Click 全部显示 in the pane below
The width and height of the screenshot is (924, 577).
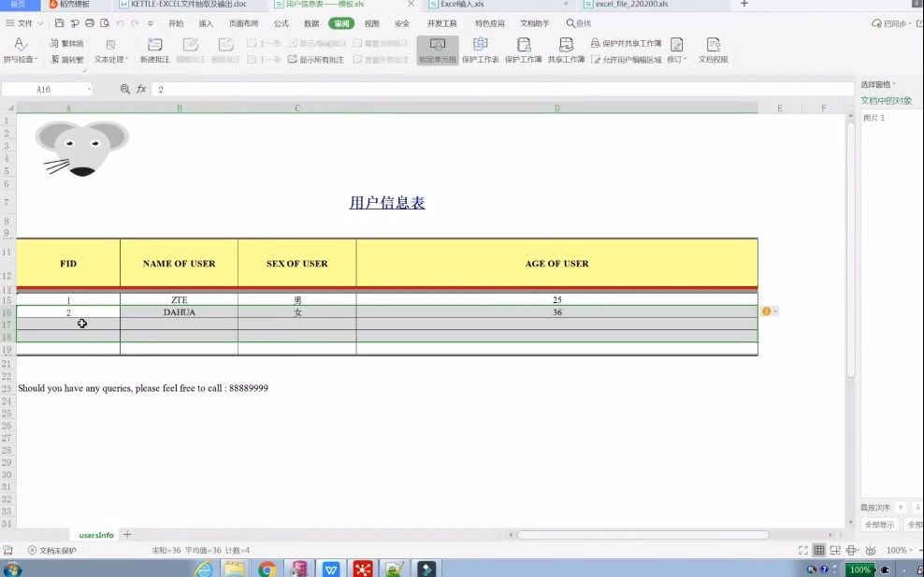(879, 525)
